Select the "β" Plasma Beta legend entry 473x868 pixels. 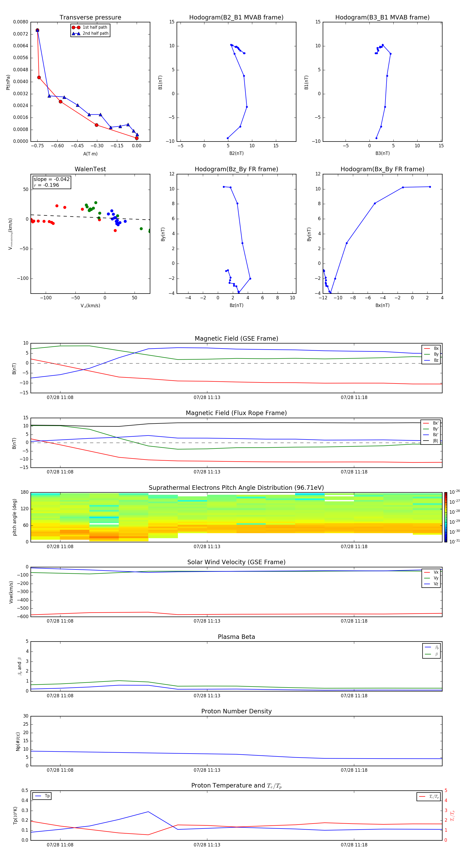pyautogui.click(x=431, y=654)
